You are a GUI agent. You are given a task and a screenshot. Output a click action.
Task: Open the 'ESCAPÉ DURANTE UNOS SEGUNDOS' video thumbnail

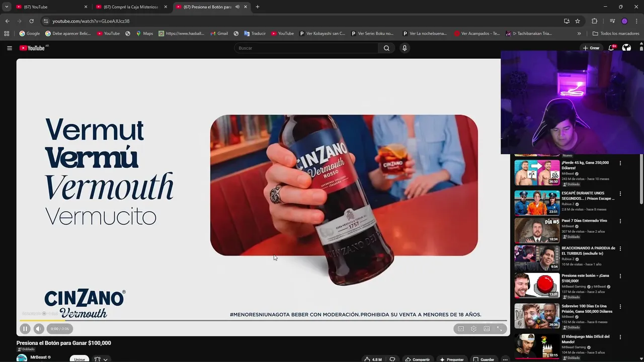pyautogui.click(x=537, y=203)
